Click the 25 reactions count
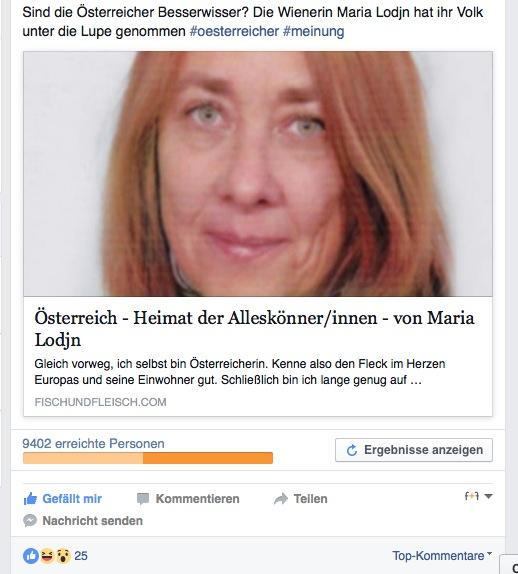The width and height of the screenshot is (518, 574). (x=81, y=556)
